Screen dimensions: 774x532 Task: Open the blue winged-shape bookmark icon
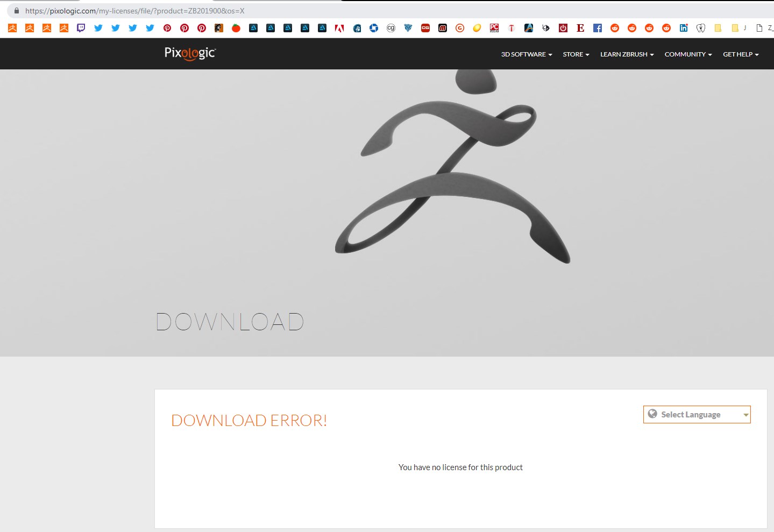[x=408, y=28]
